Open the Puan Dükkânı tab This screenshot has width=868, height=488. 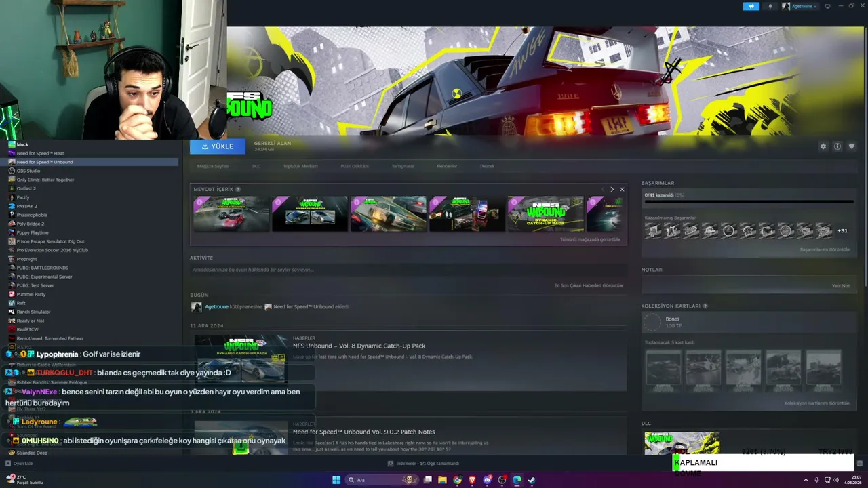pos(355,166)
